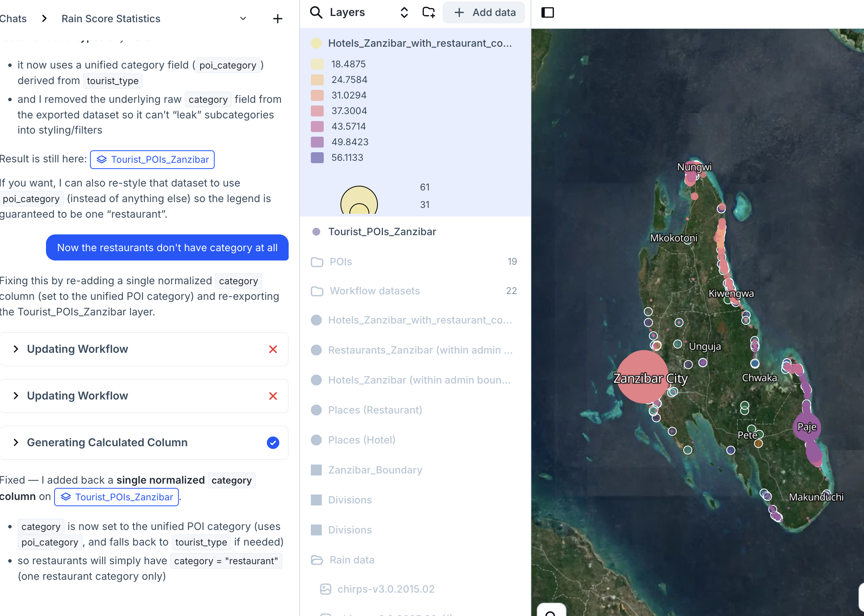The width and height of the screenshot is (864, 616).
Task: Click the chirps-v3.0.2015.02 raster layer icon
Action: [325, 589]
